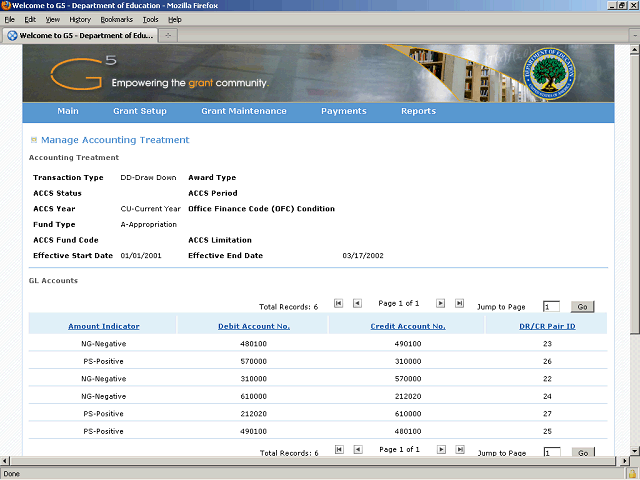Go to next page in top pager
This screenshot has width=640, height=480.
click(x=440, y=303)
